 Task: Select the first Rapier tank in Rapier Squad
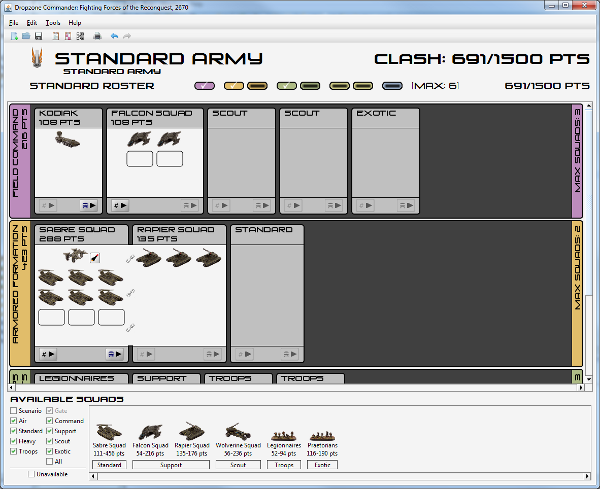click(x=149, y=258)
